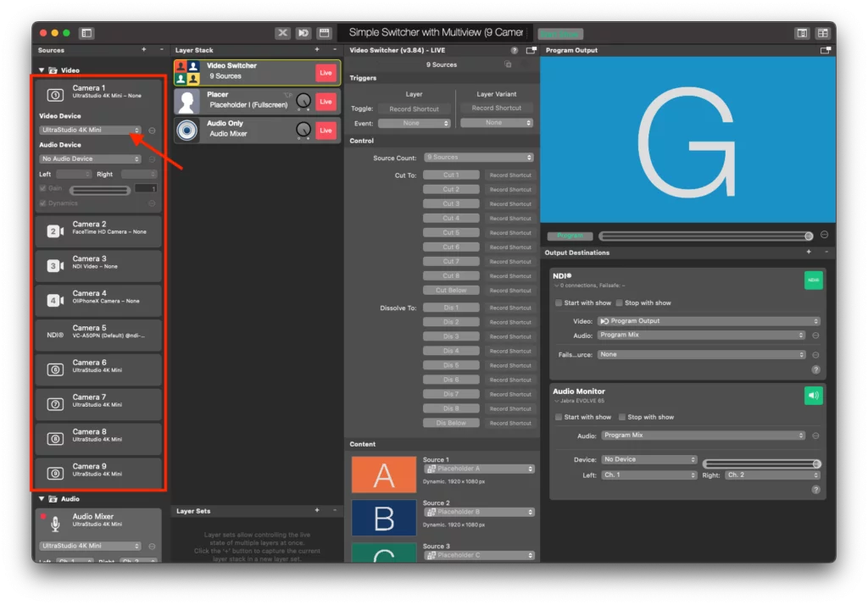Toggle the Audio Monitor speaker button
The width and height of the screenshot is (868, 605).
[x=813, y=395]
